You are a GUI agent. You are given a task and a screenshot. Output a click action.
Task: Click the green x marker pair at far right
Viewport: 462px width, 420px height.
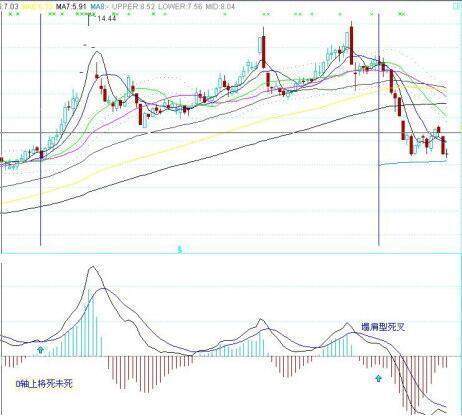click(402, 14)
